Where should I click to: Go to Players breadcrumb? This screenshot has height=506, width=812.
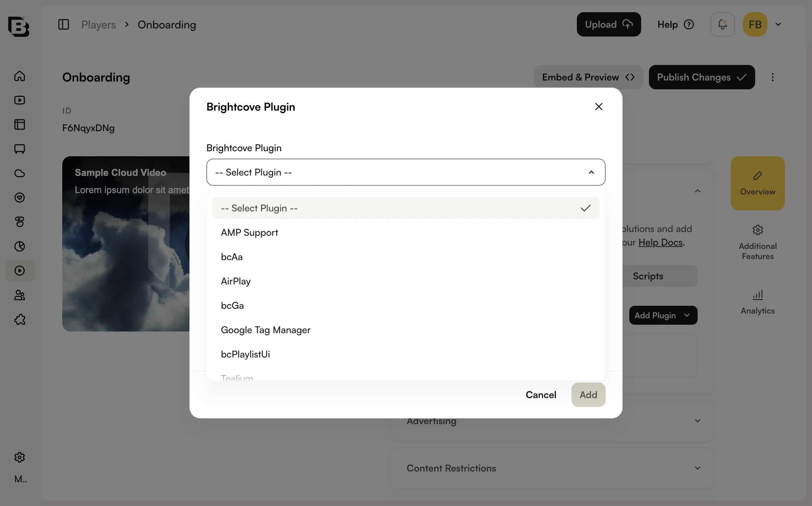(98, 24)
